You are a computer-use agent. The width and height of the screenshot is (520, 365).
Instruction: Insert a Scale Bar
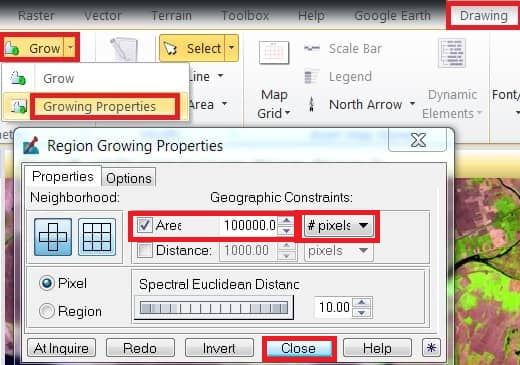342,49
